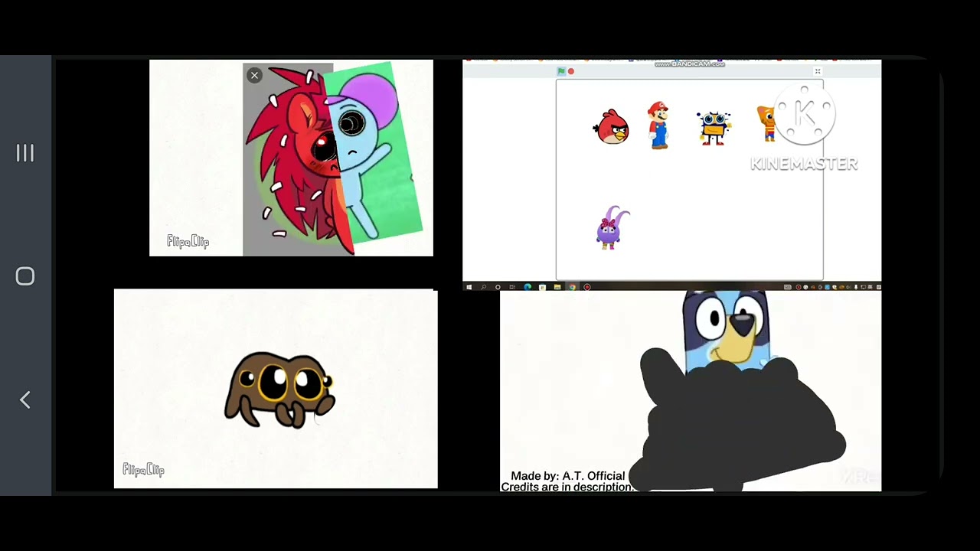Screen dimensions: 980x551
Task: Click the Scratch green flag
Action: point(561,71)
